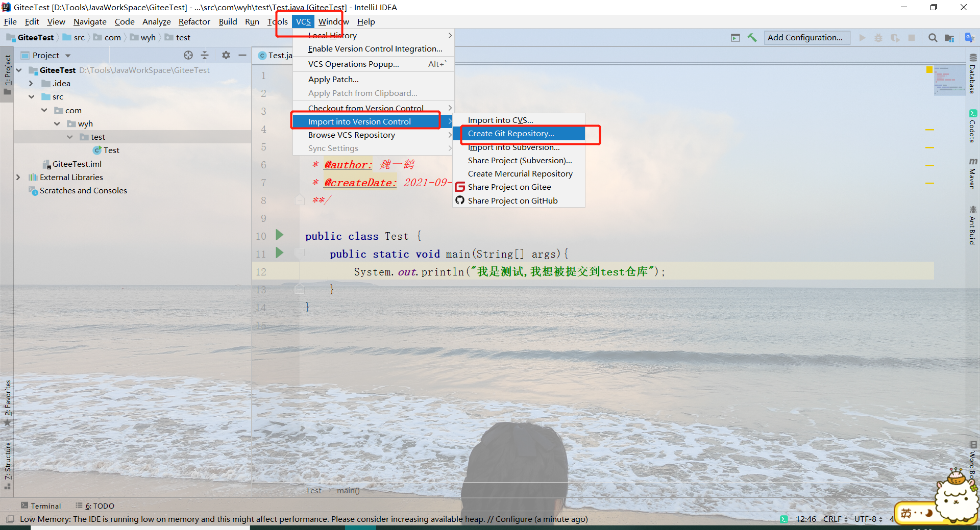Click the Locate file crosshair icon
The width and height of the screenshot is (980, 530).
(188, 55)
